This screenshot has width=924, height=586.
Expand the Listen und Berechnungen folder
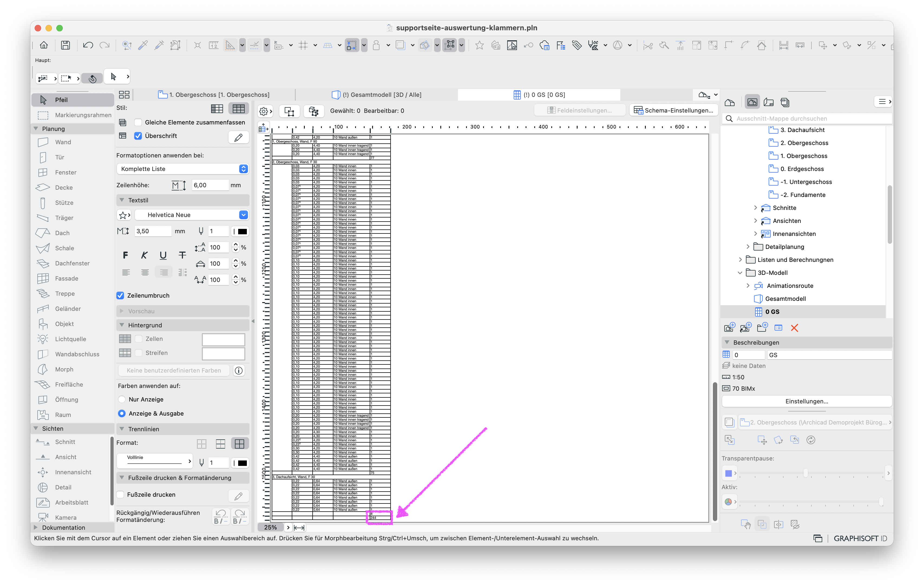[740, 260]
